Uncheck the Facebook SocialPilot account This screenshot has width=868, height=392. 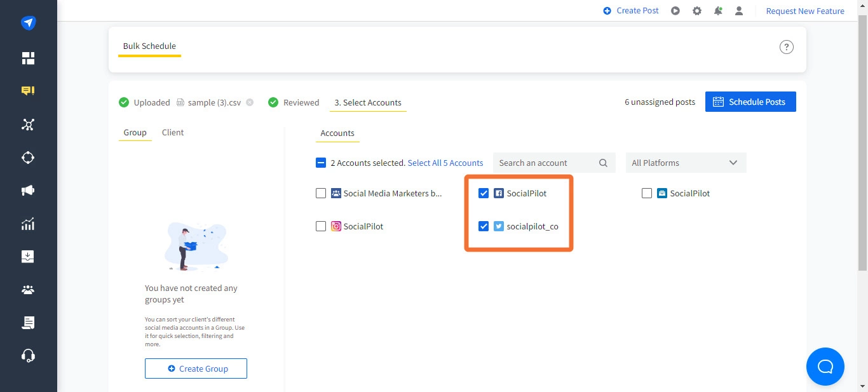point(484,193)
